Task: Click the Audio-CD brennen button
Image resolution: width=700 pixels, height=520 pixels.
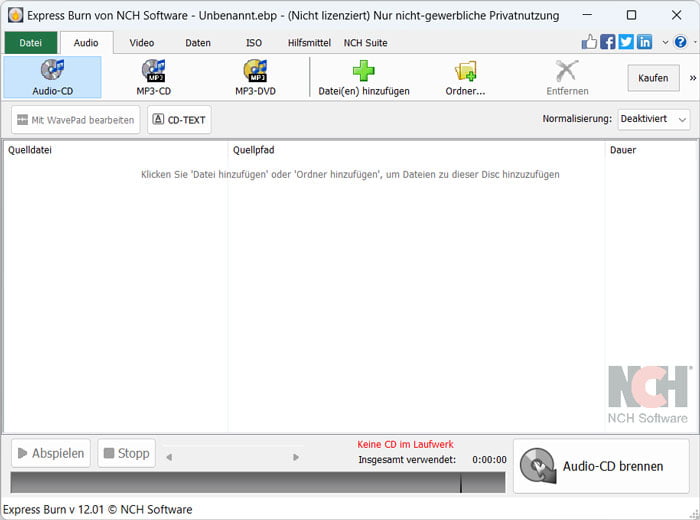Action: point(601,466)
